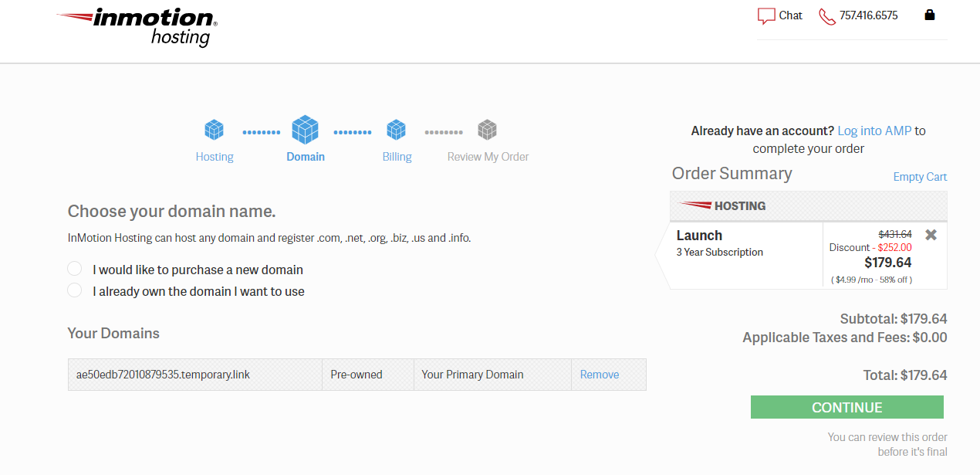Select the Billing step cube icon
Image resolution: width=980 pixels, height=475 pixels.
397,129
